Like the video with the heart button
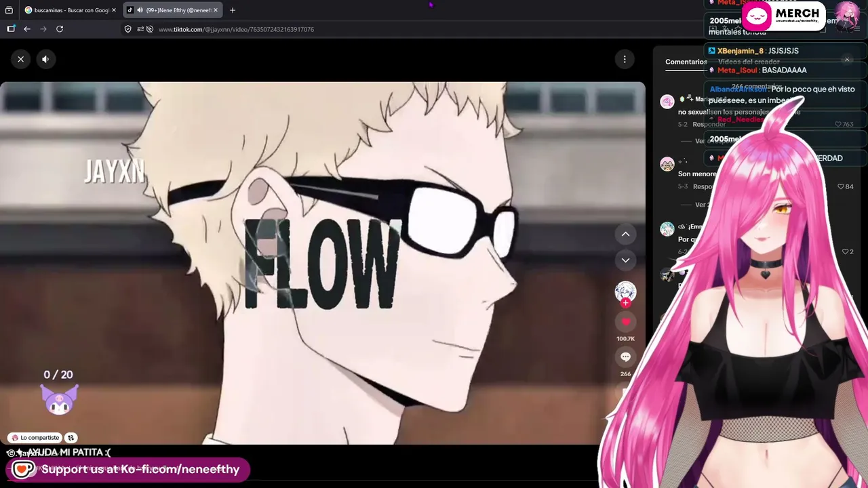Image resolution: width=868 pixels, height=488 pixels. pyautogui.click(x=625, y=322)
